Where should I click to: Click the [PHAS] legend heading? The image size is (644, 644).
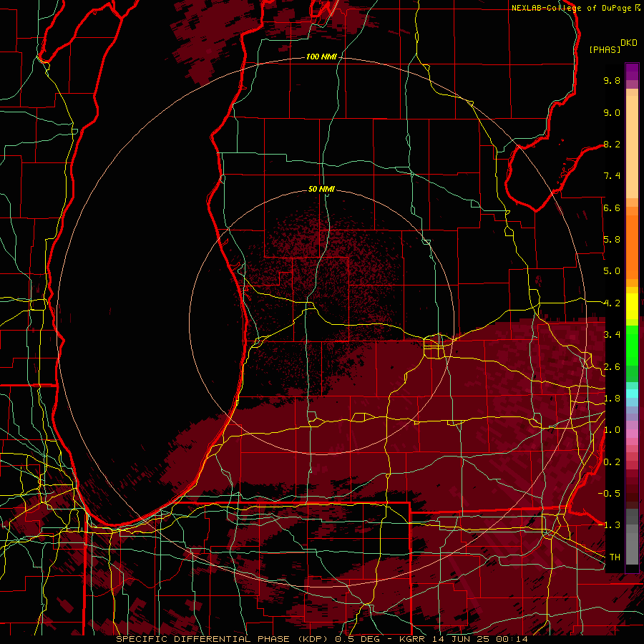click(605, 49)
